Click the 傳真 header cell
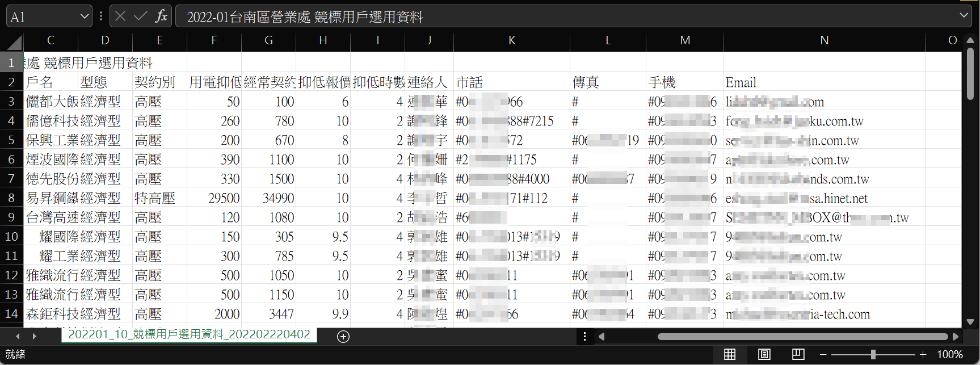This screenshot has height=365, width=980. click(x=608, y=82)
